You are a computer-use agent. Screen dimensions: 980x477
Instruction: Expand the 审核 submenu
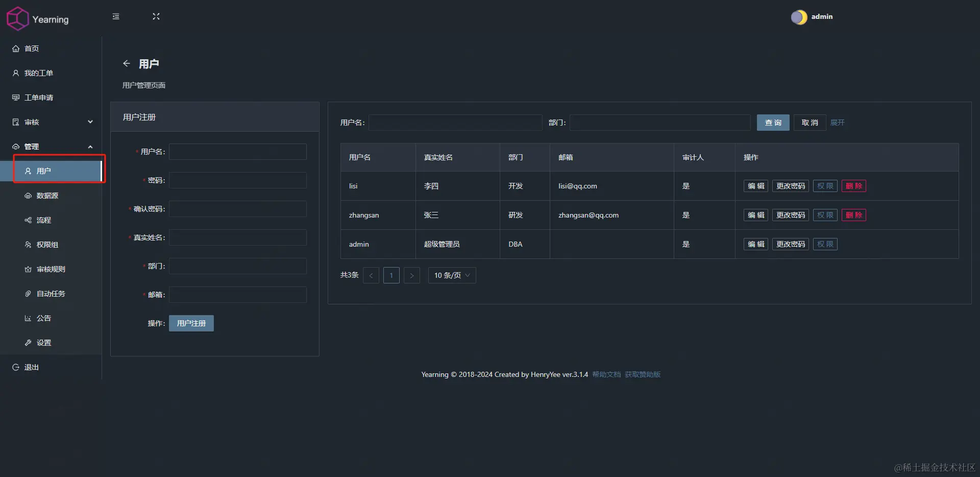[51, 122]
